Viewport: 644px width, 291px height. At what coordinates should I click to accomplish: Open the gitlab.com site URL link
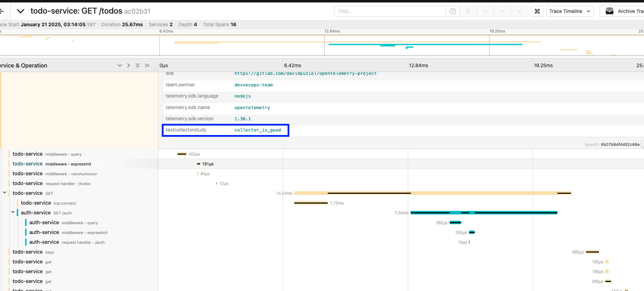tap(305, 73)
